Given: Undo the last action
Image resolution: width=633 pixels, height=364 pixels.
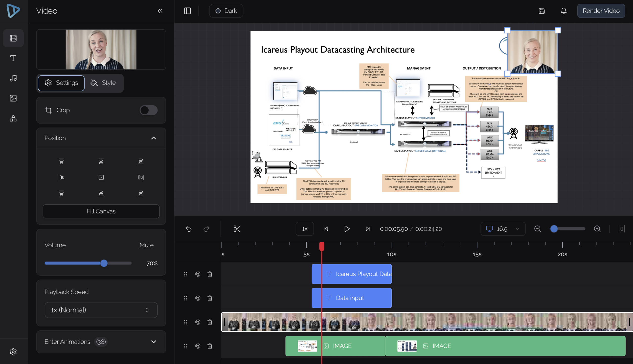Looking at the screenshot, I should (188, 229).
